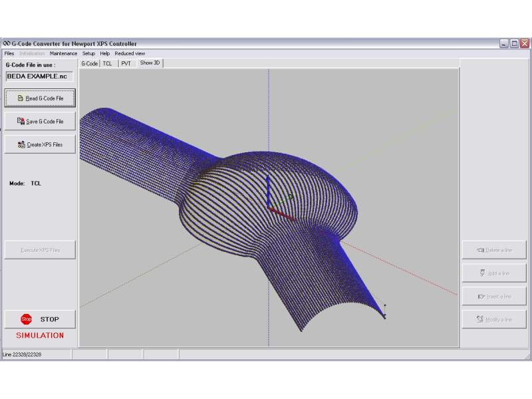Open the Setup menu
This screenshot has width=532, height=399.
click(88, 53)
